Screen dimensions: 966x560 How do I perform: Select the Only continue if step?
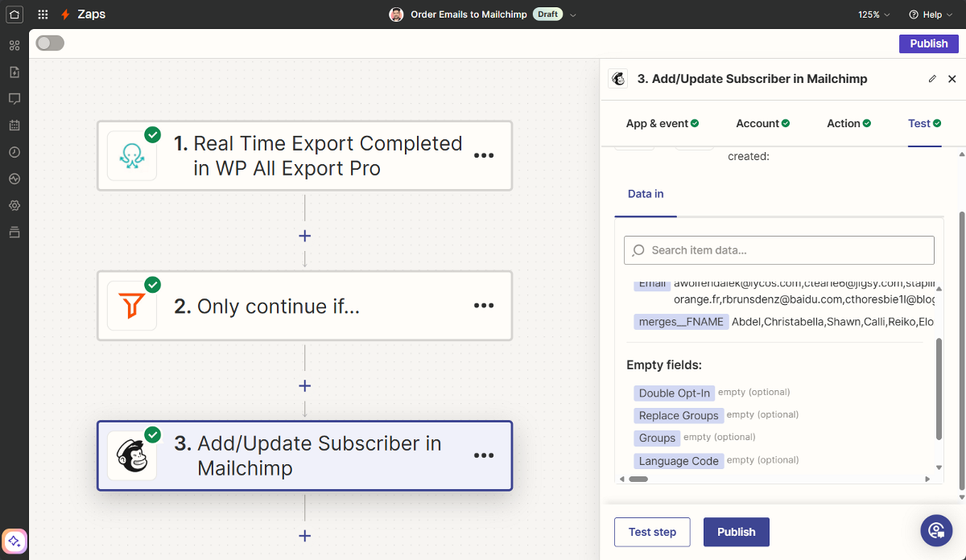[304, 306]
